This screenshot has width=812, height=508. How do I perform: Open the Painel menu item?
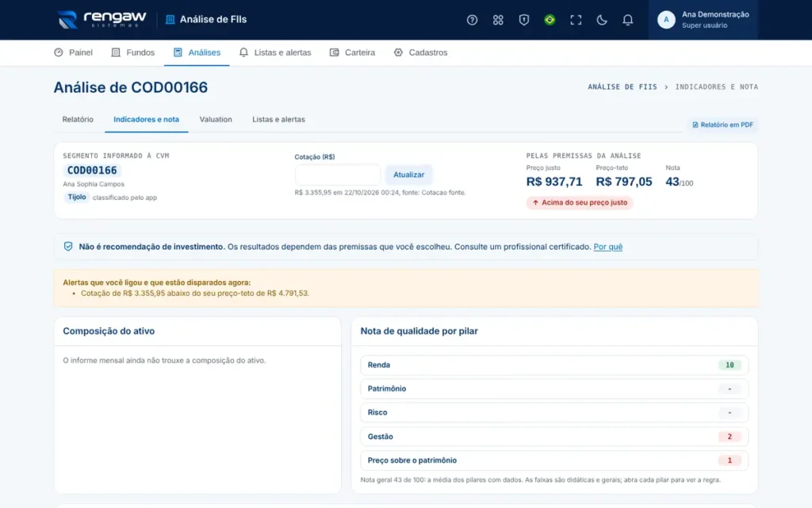(x=74, y=52)
